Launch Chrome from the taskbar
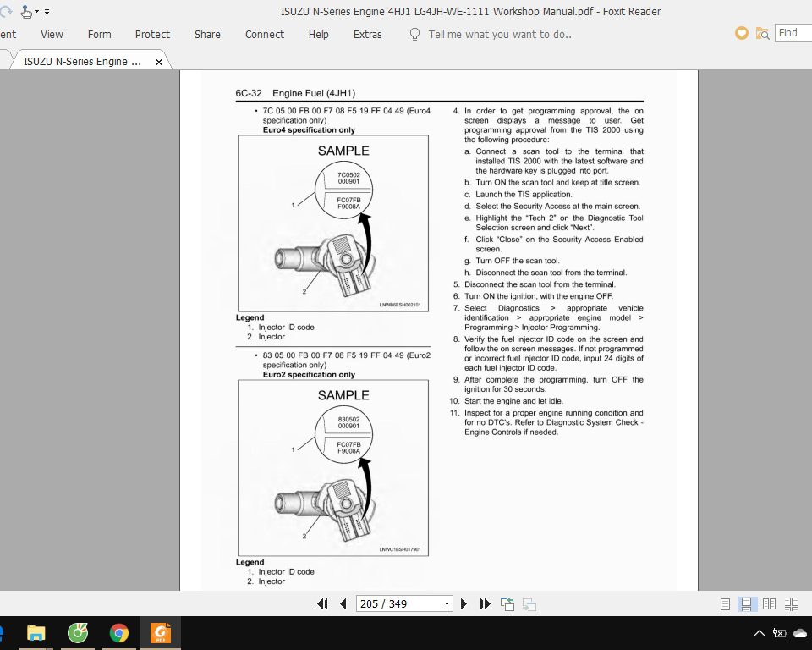 pyautogui.click(x=118, y=632)
